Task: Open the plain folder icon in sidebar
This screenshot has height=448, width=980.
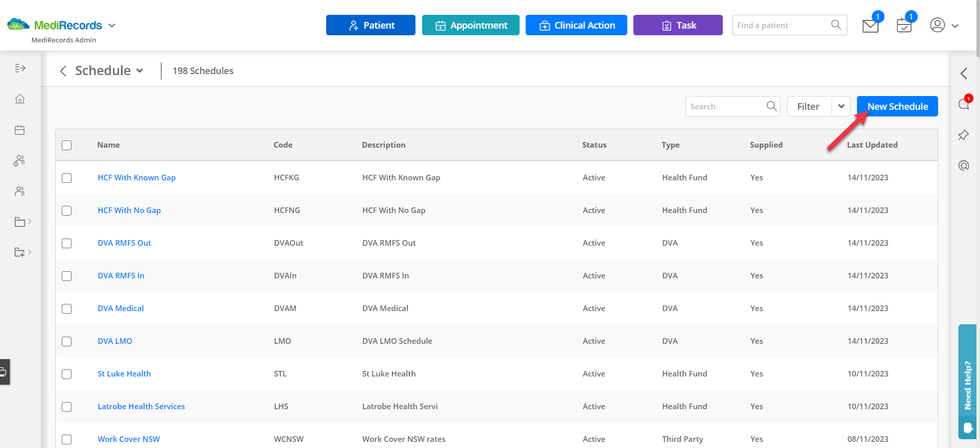Action: coord(20,222)
